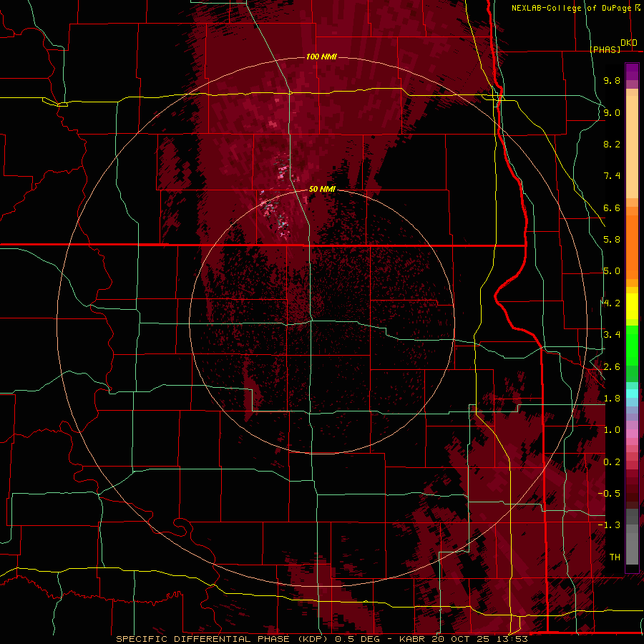The height and width of the screenshot is (644, 644).
Task: Click the 1.0 scale value
Action: pos(612,430)
